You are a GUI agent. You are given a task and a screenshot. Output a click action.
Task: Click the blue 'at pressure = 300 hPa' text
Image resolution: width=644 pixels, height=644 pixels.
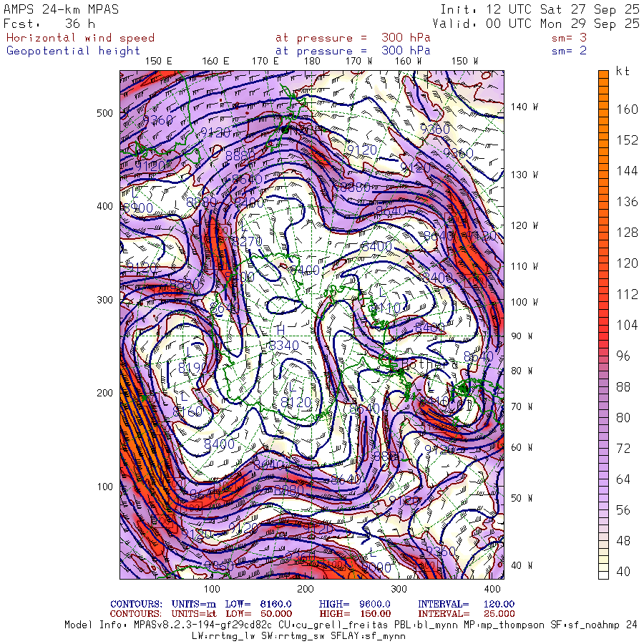click(353, 51)
